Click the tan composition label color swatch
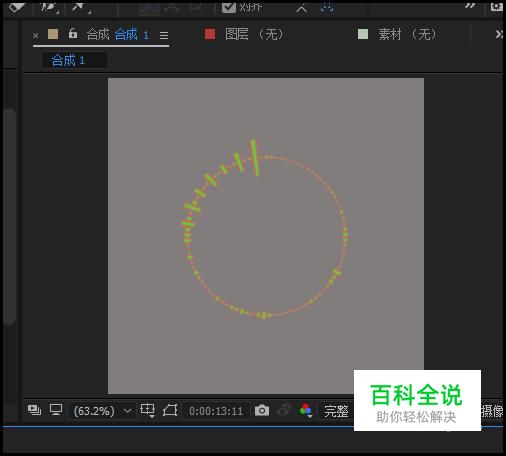The width and height of the screenshot is (506, 456). [53, 34]
